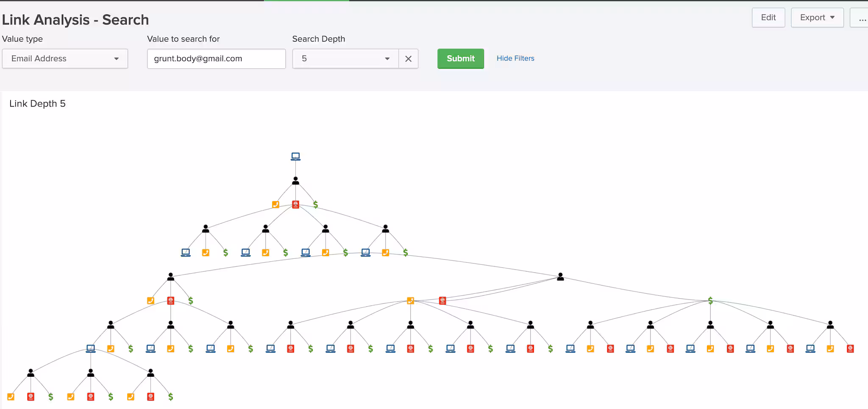Click laptop node branching to three bottom persons
Viewport: 868px width, 409px height.
tap(91, 349)
